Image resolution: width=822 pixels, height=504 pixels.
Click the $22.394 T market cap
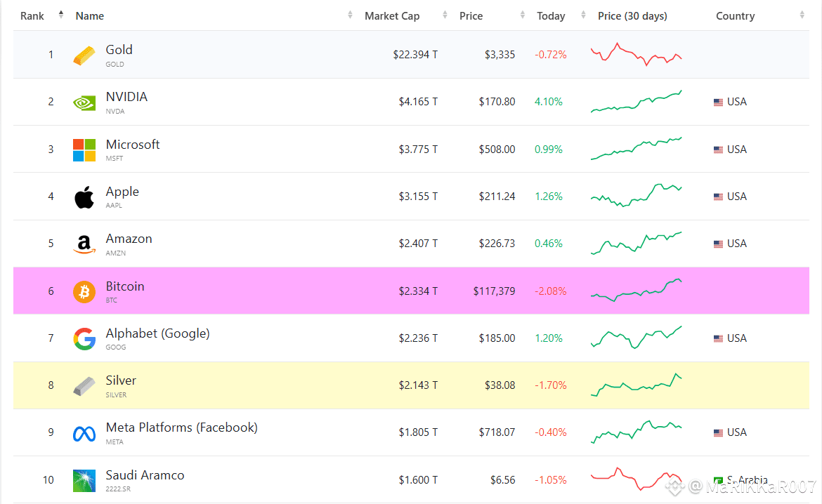tap(415, 55)
